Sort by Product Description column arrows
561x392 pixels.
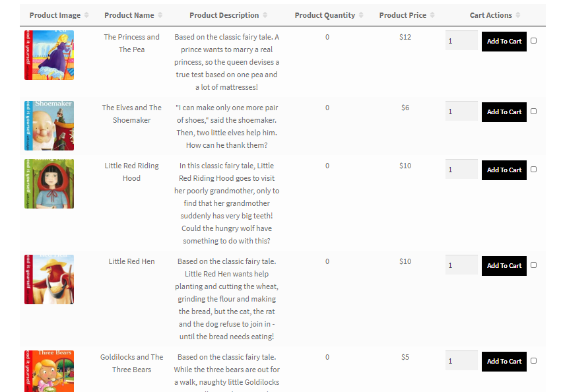265,15
